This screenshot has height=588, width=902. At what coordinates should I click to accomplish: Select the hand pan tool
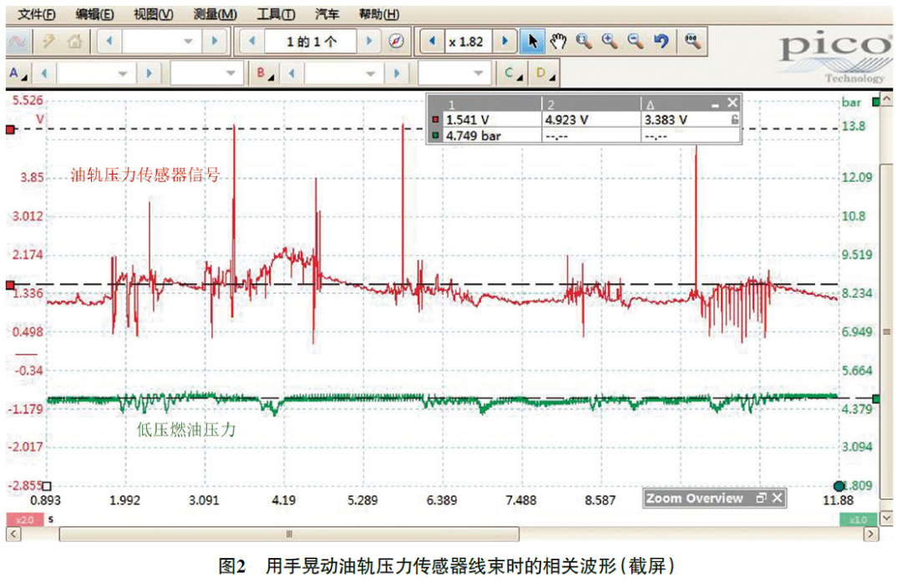click(558, 42)
